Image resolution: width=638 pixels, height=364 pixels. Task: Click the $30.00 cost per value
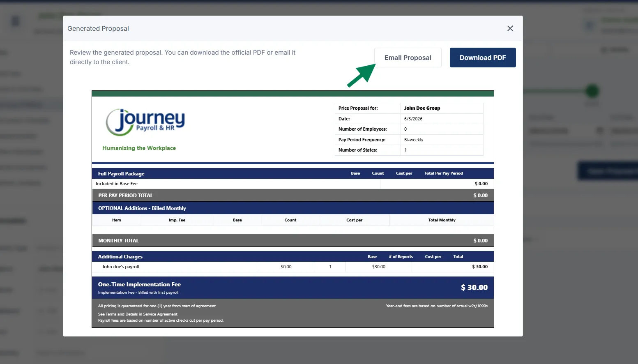tap(379, 267)
